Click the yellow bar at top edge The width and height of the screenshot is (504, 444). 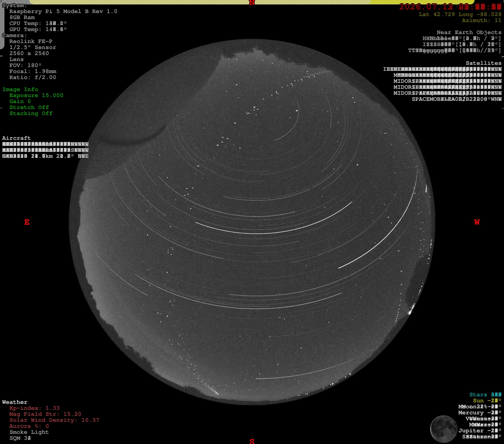252,2
